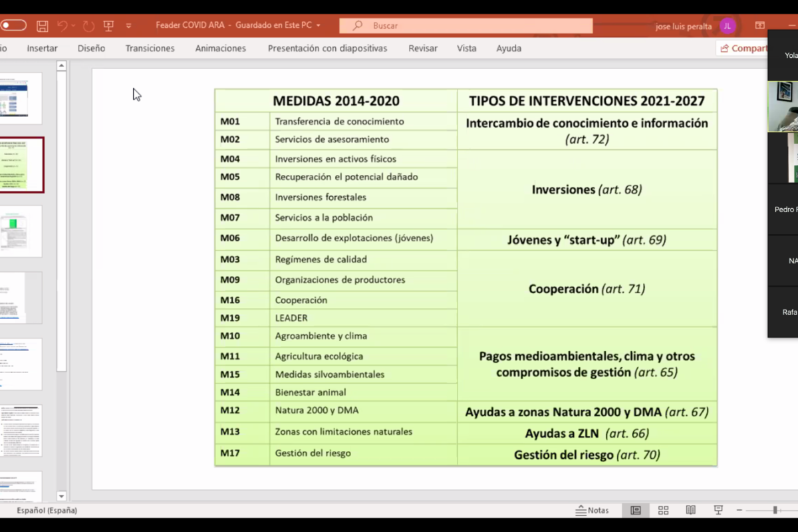798x532 pixels.
Task: Click 'TIPOS DE INTERVENCIONES 2021-2027' header
Action: click(x=587, y=101)
